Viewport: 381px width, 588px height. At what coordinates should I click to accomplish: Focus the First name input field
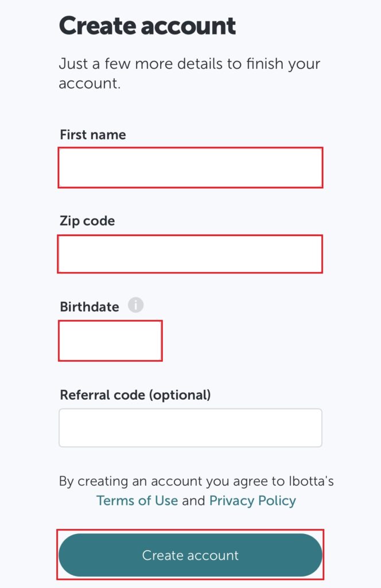click(x=190, y=167)
